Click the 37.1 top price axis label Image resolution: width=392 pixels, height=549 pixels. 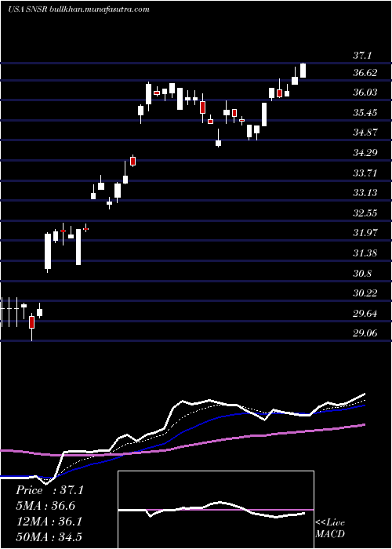[362, 56]
